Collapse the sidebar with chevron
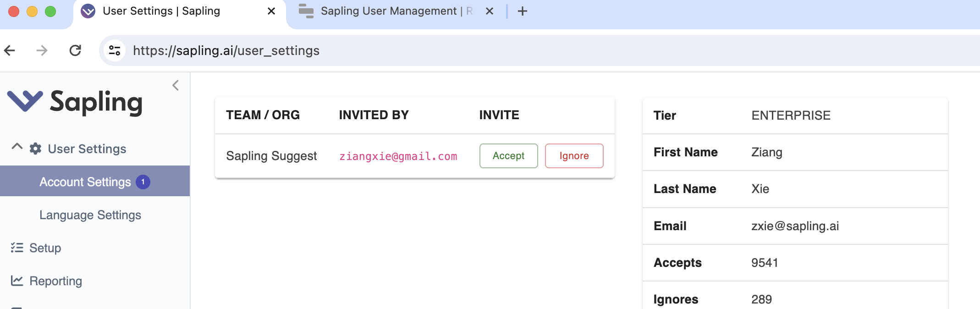The height and width of the screenshot is (309, 980). (x=176, y=85)
